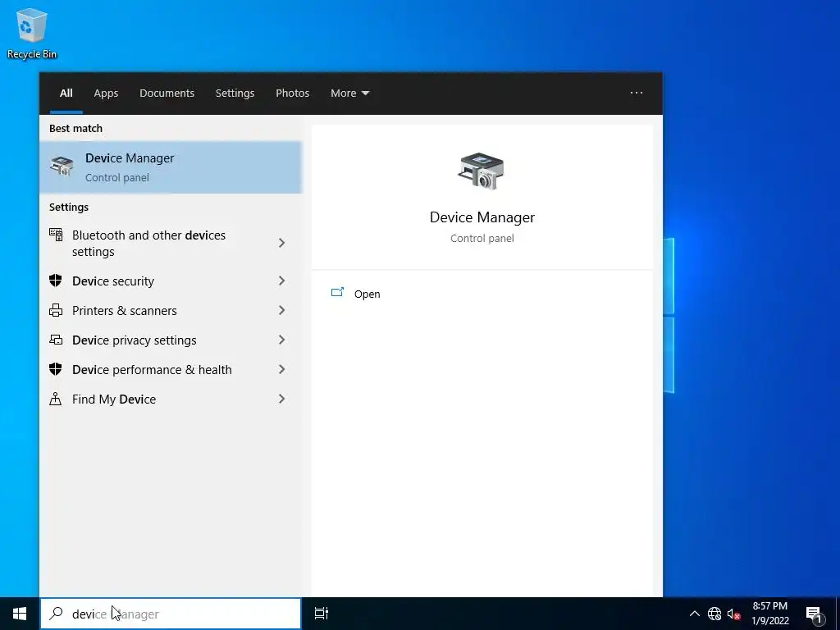Viewport: 840px width, 630px height.
Task: Open Device performance & health result
Action: tap(171, 369)
